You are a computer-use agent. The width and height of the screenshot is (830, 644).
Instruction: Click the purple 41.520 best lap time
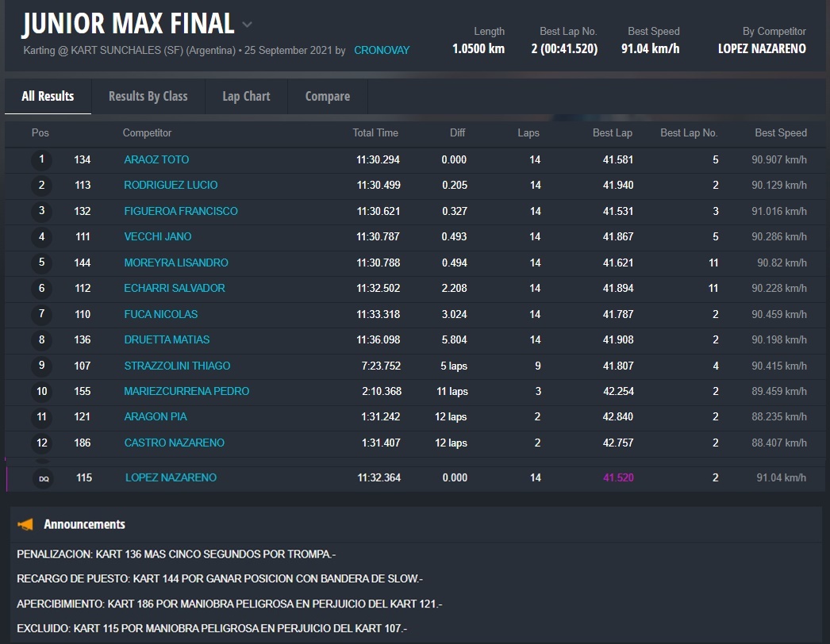click(x=618, y=477)
